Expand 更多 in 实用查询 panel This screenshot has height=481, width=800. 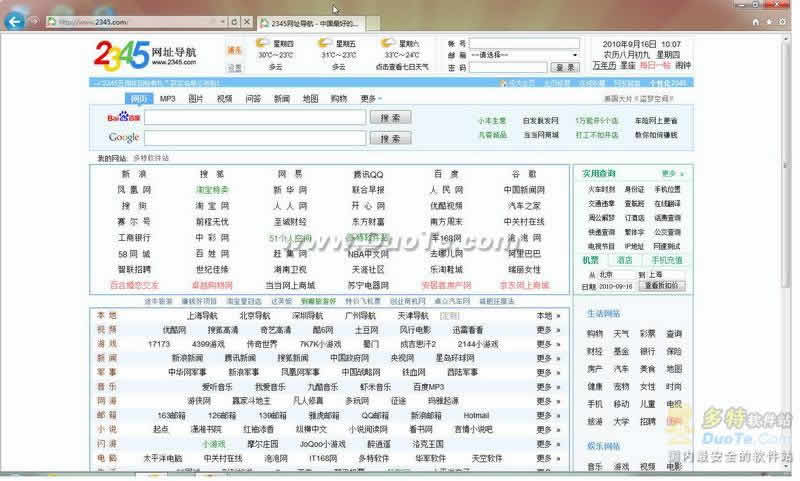(672, 173)
